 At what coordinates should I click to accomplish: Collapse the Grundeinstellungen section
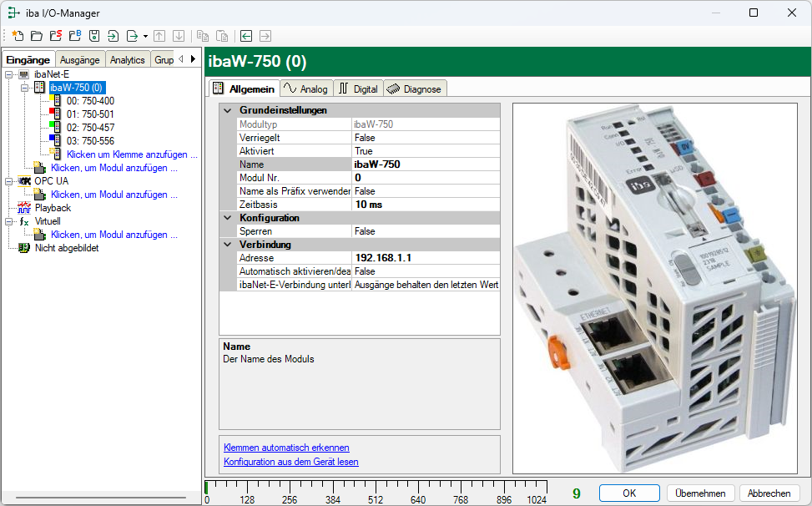[x=227, y=110]
